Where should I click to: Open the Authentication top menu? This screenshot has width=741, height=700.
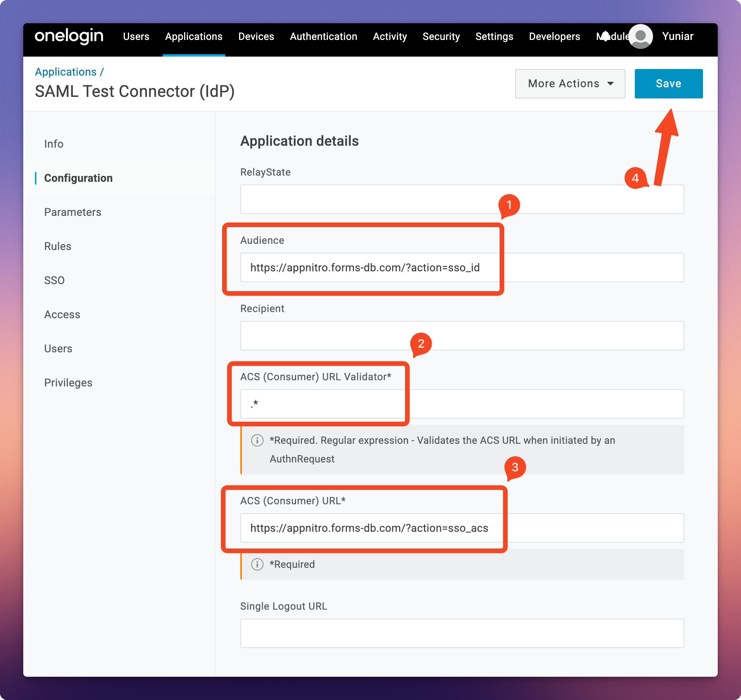324,36
